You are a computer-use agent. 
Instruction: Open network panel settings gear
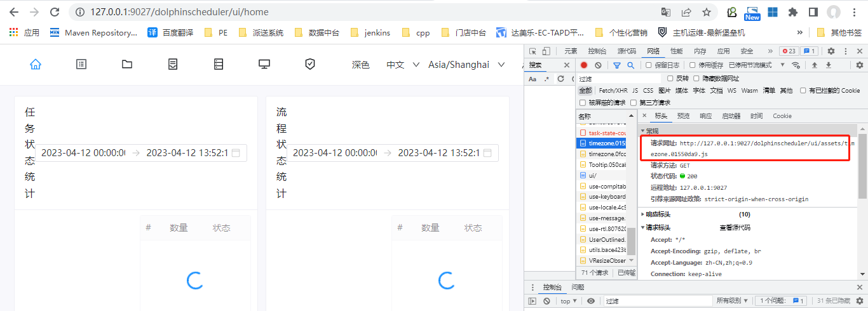860,65
